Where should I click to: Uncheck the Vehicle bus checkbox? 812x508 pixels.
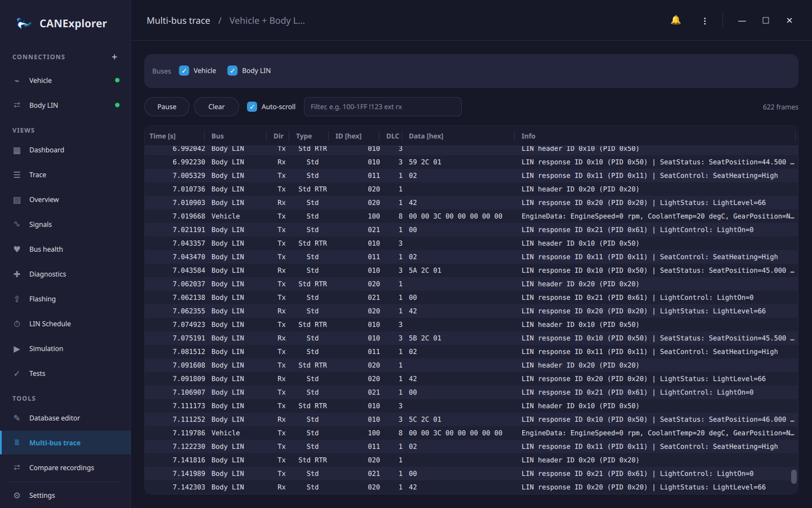184,71
